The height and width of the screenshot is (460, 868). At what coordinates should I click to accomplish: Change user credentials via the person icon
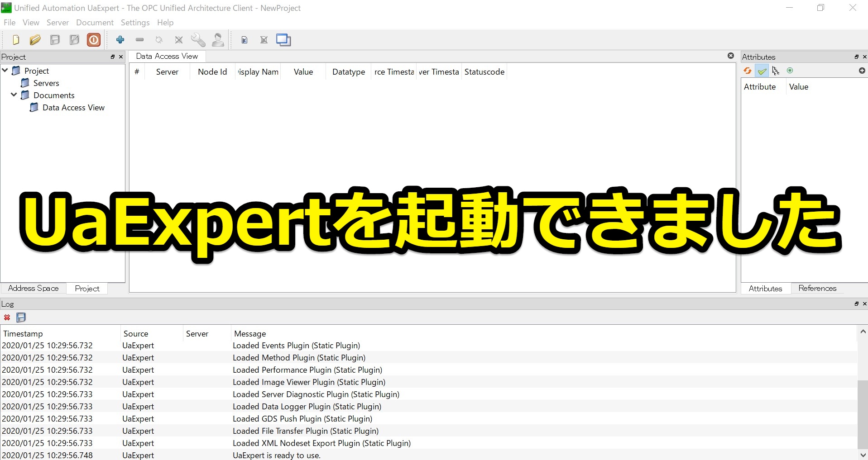pyautogui.click(x=218, y=40)
